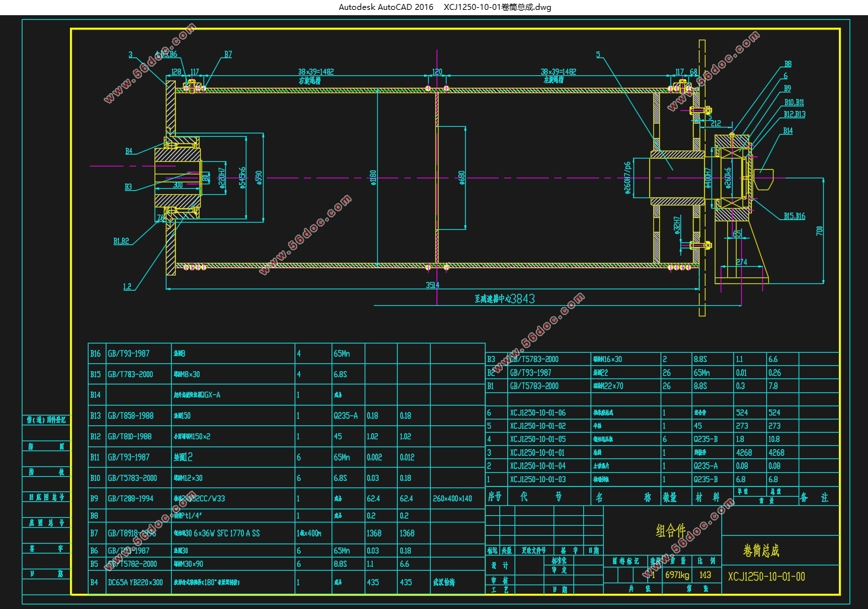Select the B4 balloon label on the left
The height and width of the screenshot is (609, 868).
[129, 151]
